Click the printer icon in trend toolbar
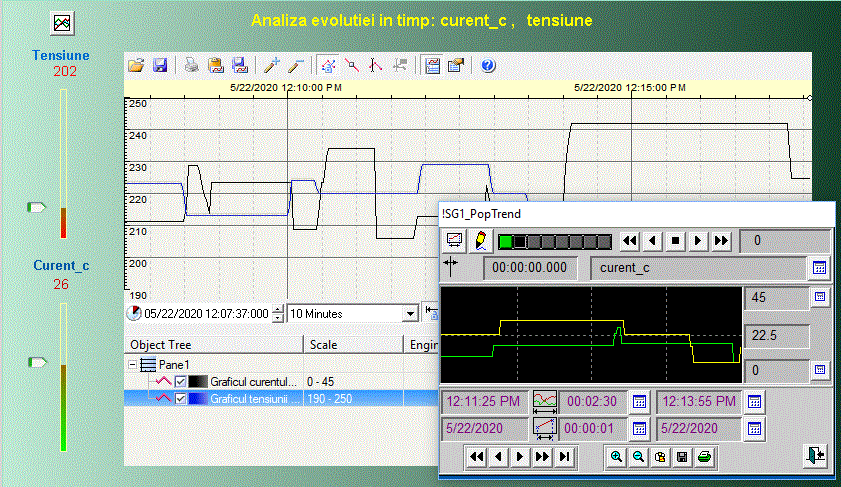The image size is (841, 487). tap(190, 66)
